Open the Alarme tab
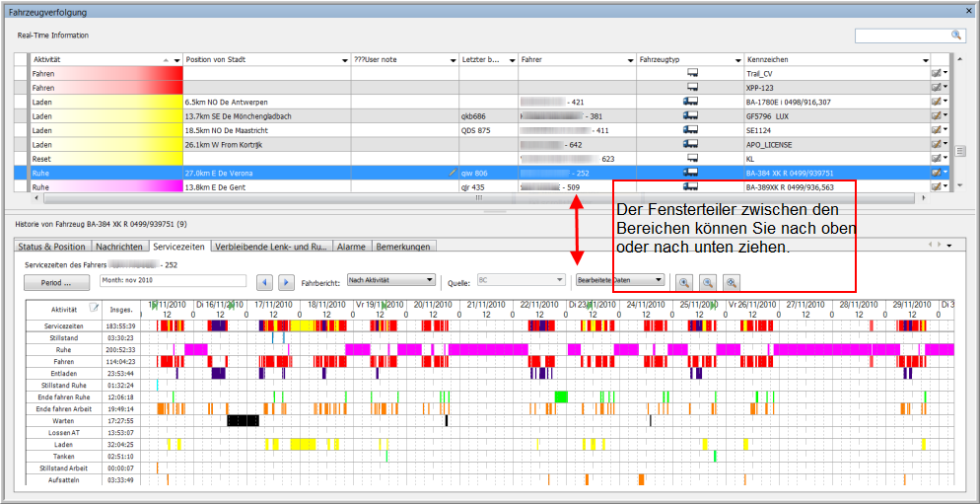Screen dimensions: 980x504 click(350, 247)
